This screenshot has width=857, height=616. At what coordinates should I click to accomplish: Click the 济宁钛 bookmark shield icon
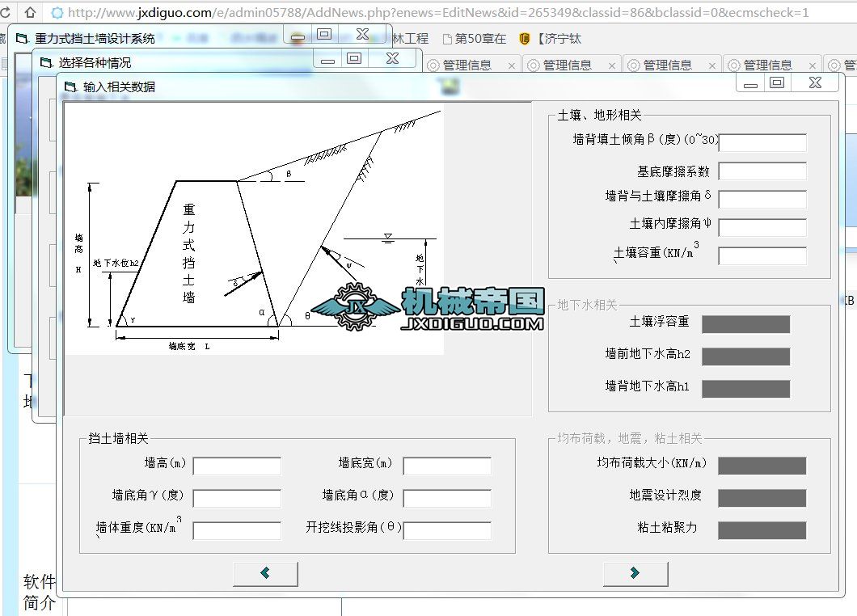[x=524, y=39]
